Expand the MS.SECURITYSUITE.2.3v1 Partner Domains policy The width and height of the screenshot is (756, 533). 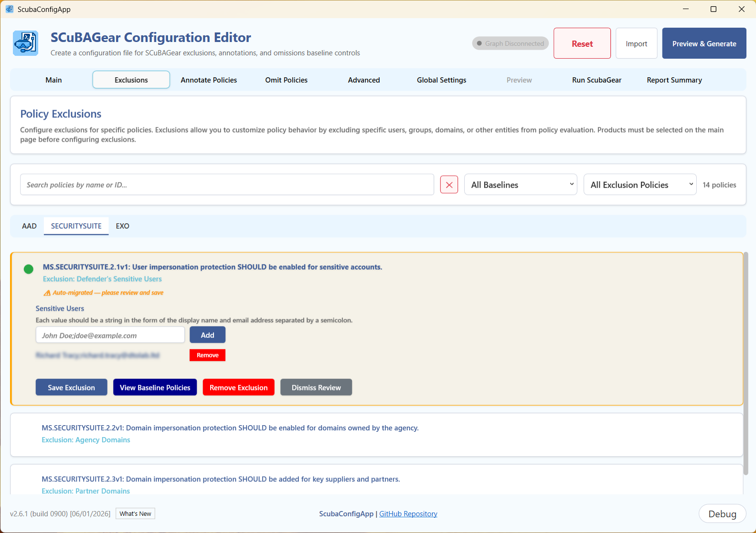[376, 480]
